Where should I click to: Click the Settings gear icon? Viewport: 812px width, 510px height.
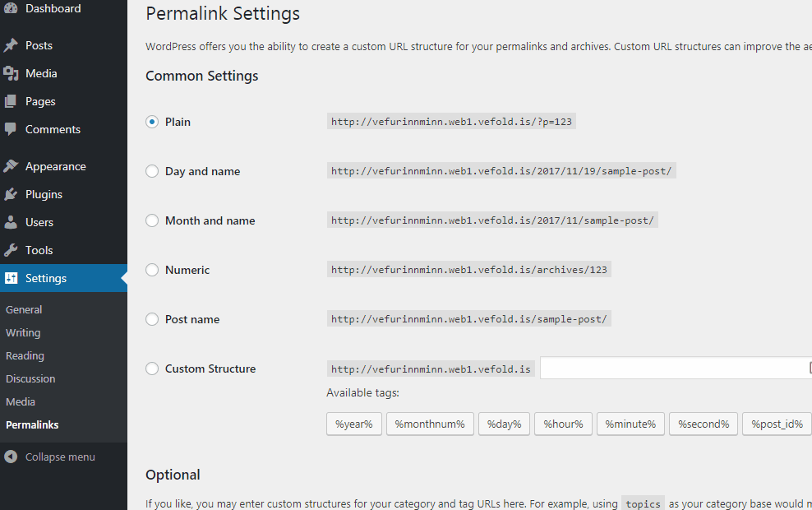click(x=10, y=278)
